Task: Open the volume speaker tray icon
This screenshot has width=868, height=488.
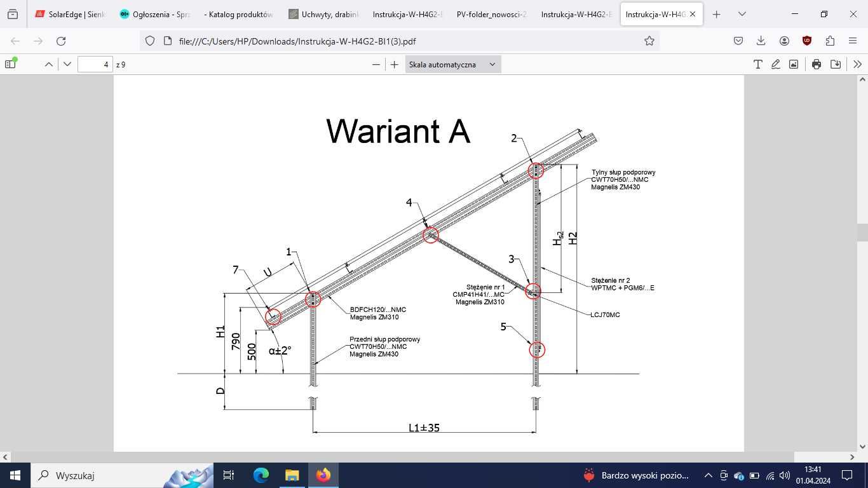Action: (785, 475)
